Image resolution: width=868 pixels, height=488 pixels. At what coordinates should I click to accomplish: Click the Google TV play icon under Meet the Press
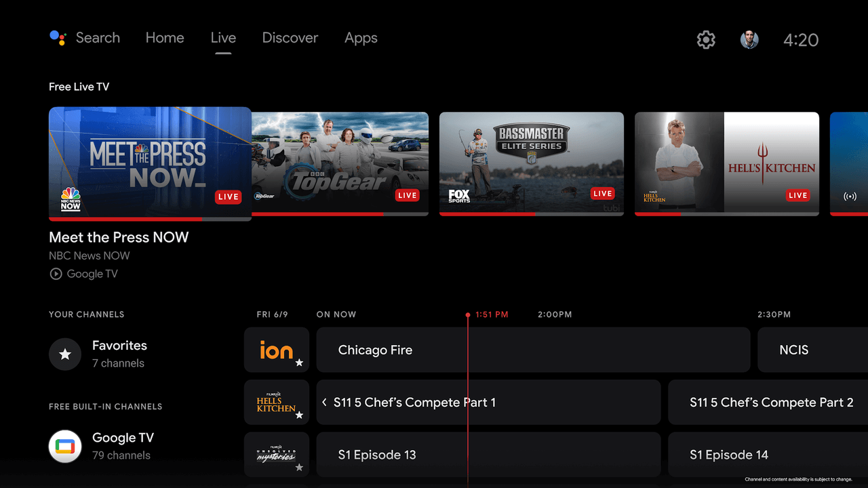(x=55, y=274)
